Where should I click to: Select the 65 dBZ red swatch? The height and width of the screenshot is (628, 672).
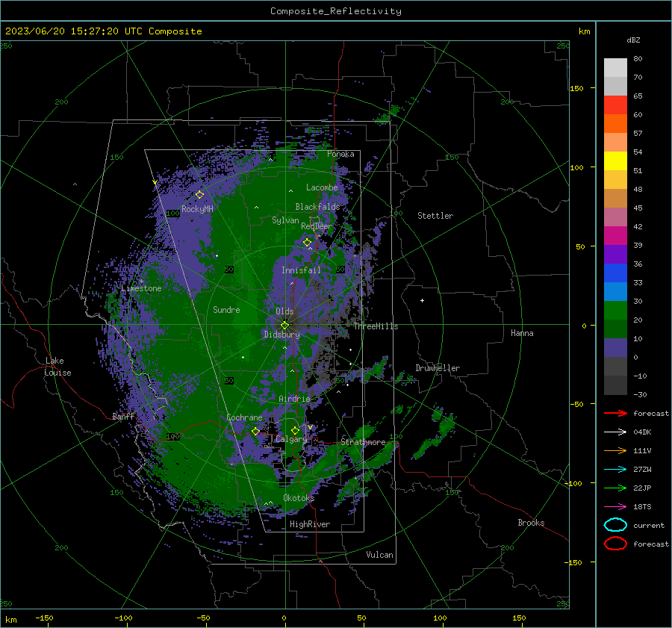(x=615, y=105)
